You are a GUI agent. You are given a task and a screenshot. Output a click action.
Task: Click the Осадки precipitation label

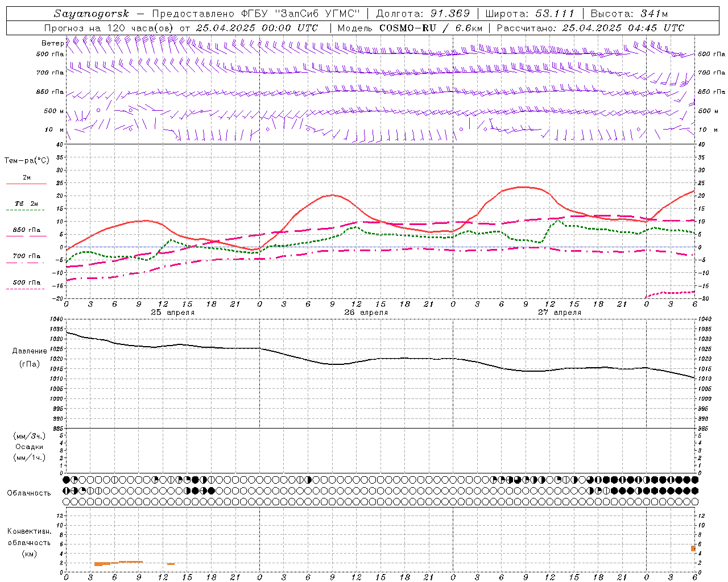30,447
